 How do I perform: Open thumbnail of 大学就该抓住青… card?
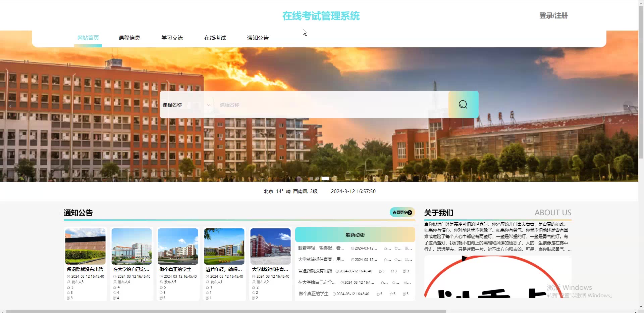tap(271, 247)
